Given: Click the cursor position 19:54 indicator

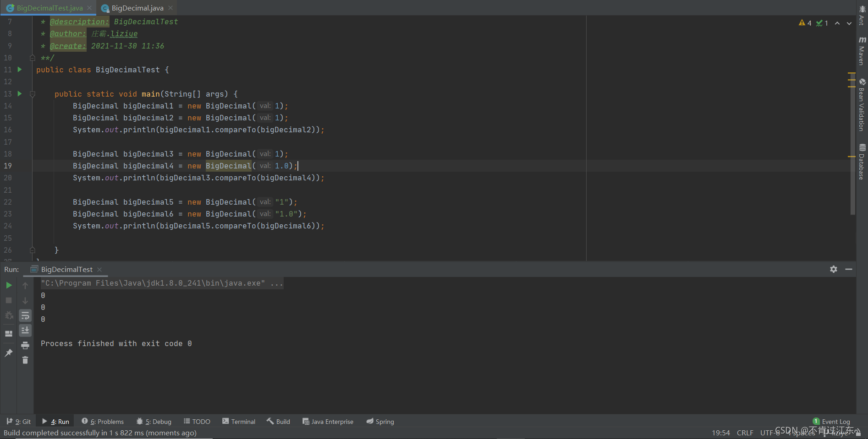Looking at the screenshot, I should click(721, 433).
